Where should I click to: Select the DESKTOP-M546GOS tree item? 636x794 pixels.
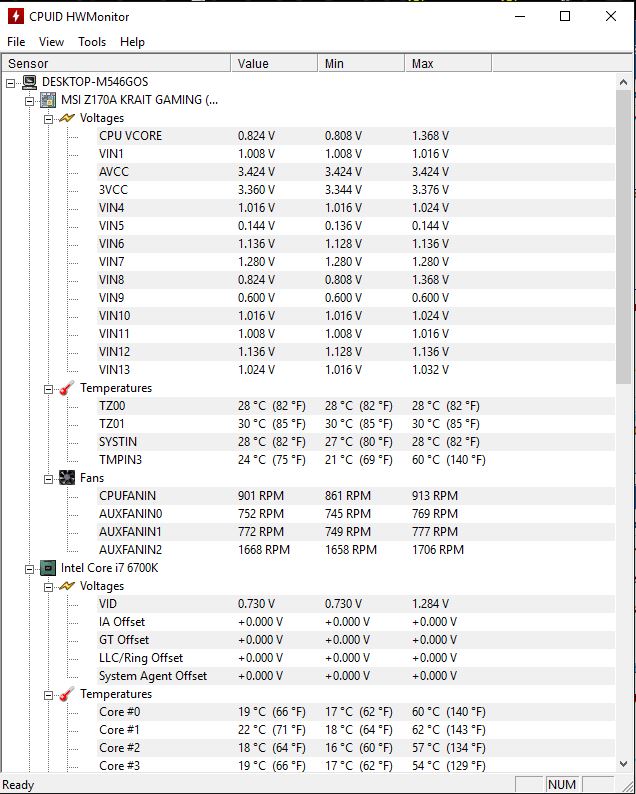pyautogui.click(x=95, y=82)
